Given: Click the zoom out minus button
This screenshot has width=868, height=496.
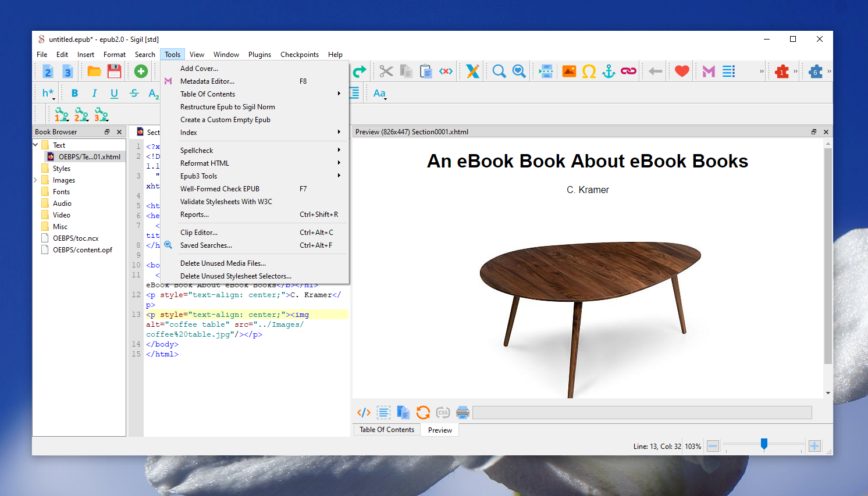Looking at the screenshot, I should pos(713,446).
